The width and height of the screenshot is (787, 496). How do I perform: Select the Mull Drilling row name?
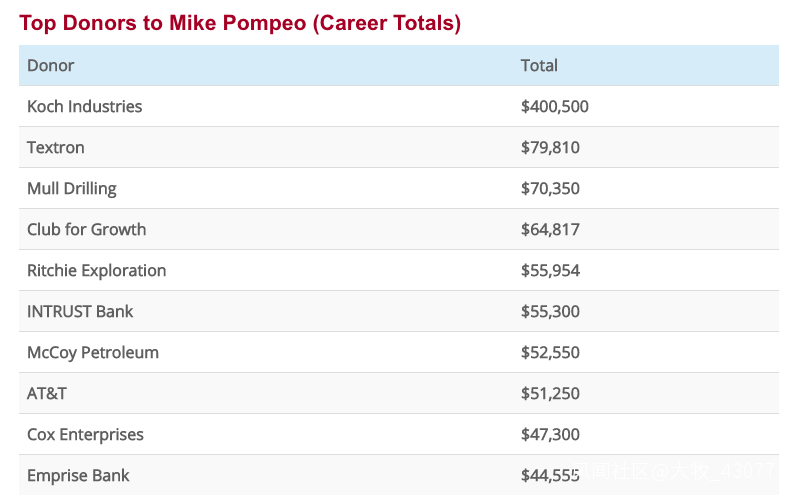pos(72,189)
